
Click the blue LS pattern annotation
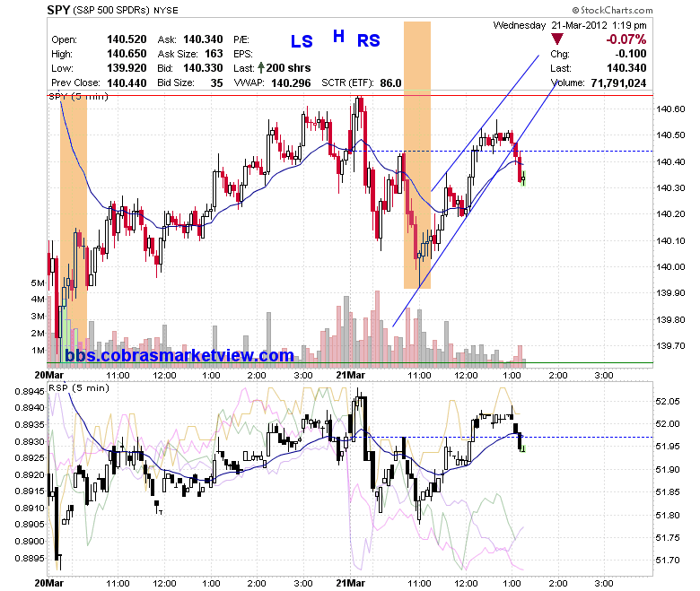pos(302,41)
